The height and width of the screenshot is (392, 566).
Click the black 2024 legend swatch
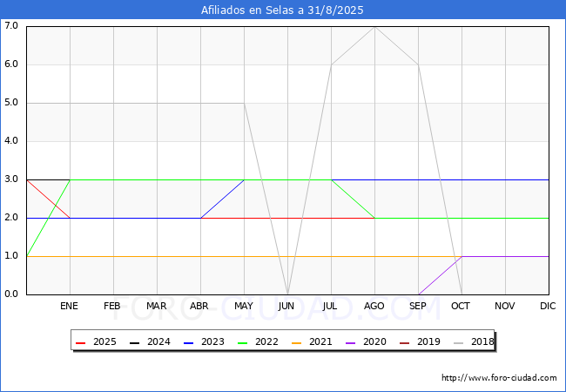(134, 342)
